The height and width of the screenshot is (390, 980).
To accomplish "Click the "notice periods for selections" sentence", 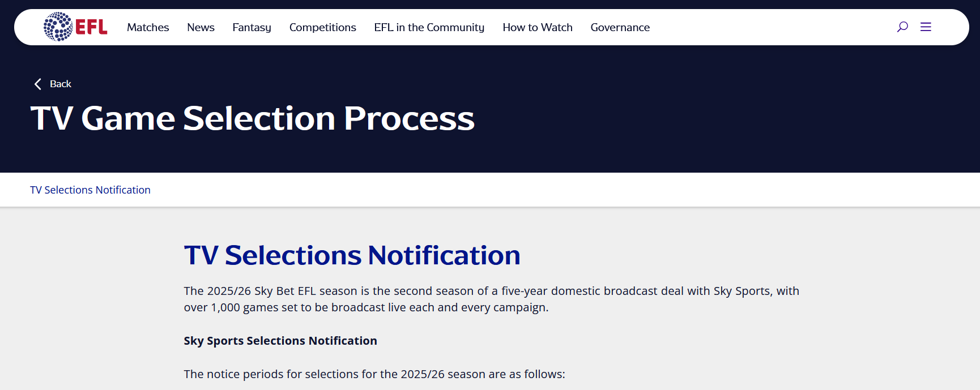I will 374,374.
